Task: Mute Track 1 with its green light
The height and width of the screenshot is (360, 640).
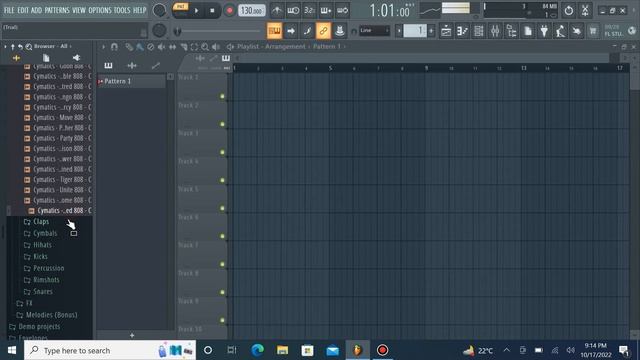Action: [222, 96]
